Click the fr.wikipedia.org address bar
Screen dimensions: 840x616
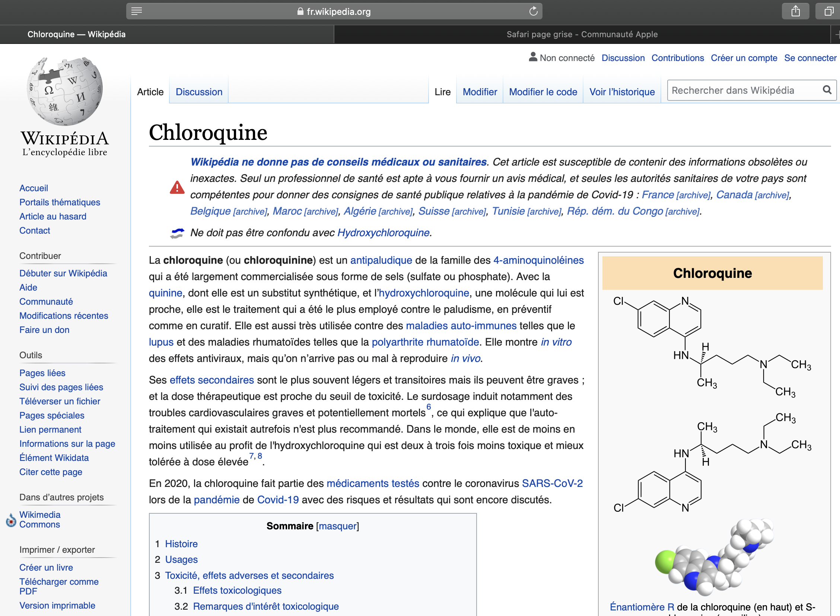click(334, 11)
